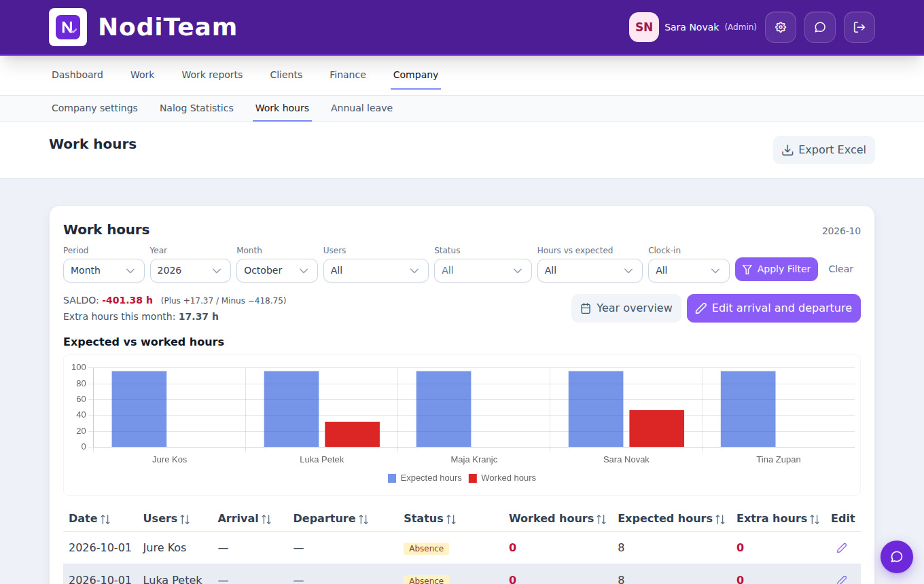Screen dimensions: 924x584
Task: Open Company settings sub-tab
Action: [94, 108]
